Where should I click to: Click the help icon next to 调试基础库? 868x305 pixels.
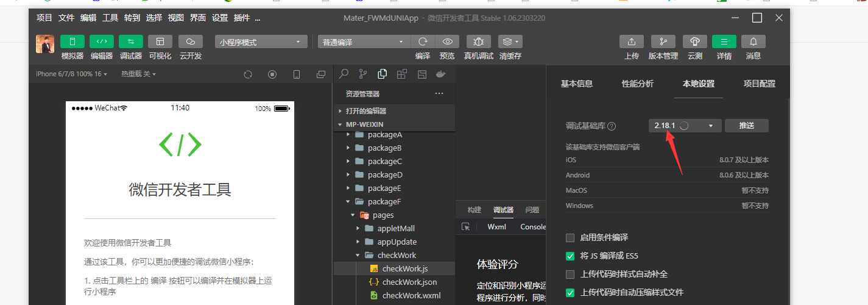(612, 126)
